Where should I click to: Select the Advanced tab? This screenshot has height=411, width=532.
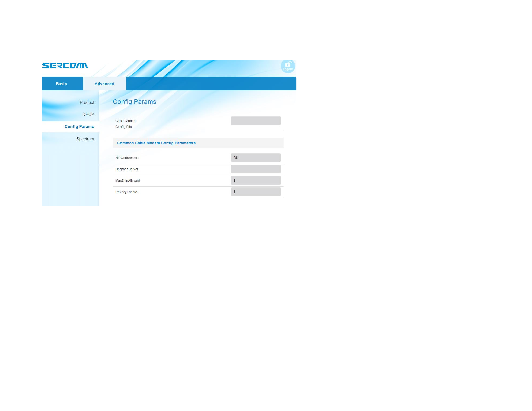pos(104,84)
